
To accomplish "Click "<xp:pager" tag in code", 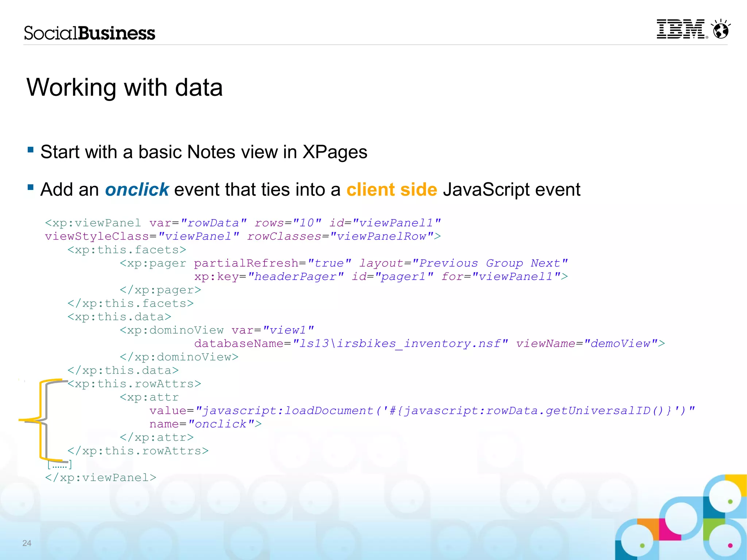I will coord(153,263).
